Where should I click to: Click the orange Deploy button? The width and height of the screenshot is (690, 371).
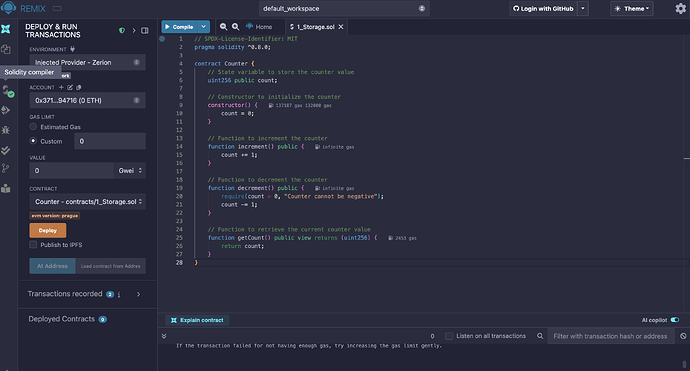click(48, 230)
